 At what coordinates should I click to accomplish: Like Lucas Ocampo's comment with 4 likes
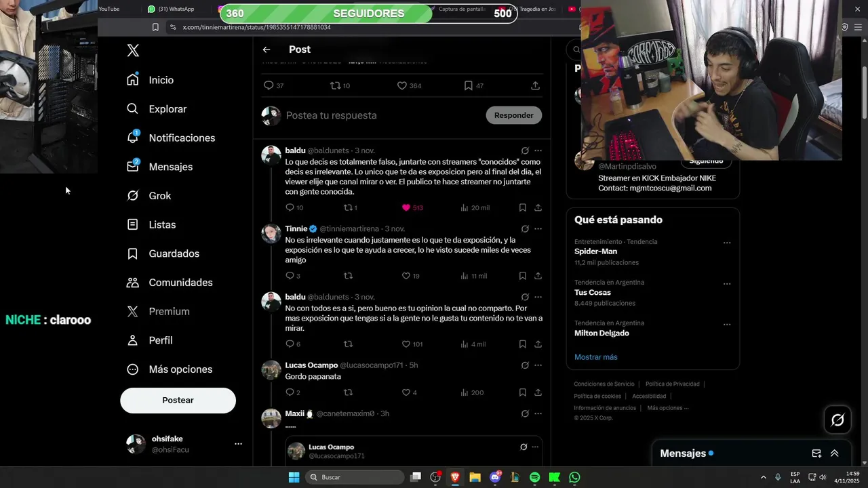pyautogui.click(x=406, y=392)
